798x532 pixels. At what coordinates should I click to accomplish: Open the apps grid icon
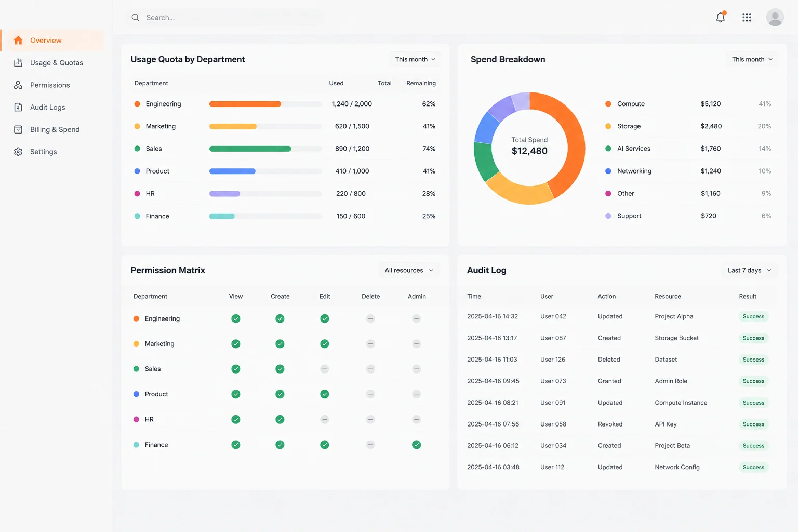(747, 17)
